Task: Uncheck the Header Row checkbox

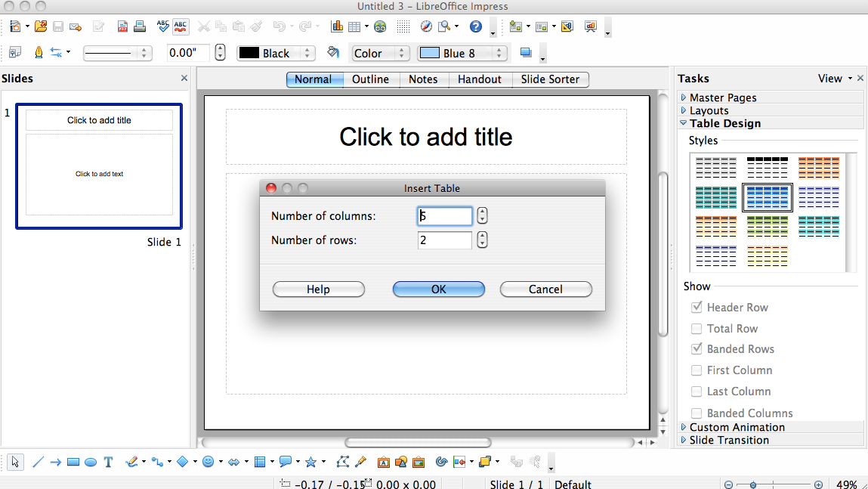Action: point(697,308)
